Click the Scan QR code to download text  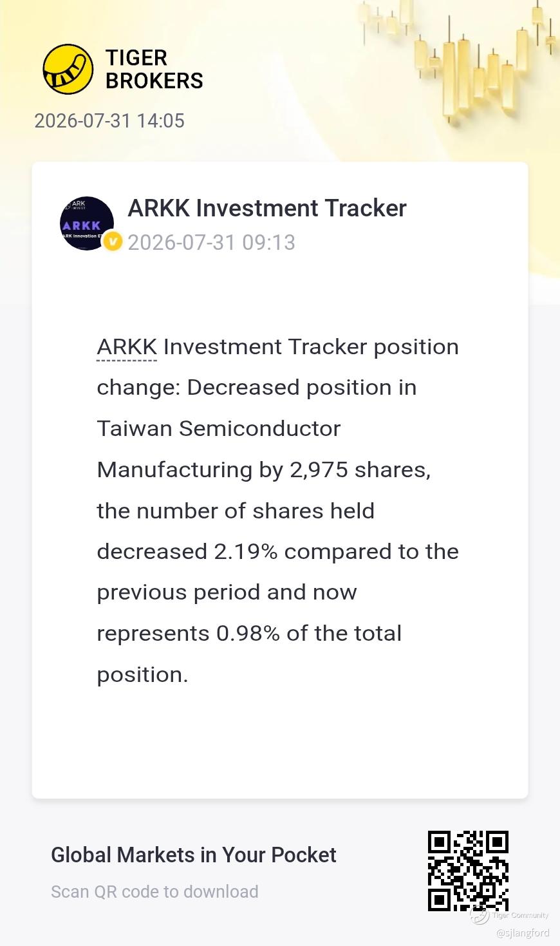coord(154,892)
